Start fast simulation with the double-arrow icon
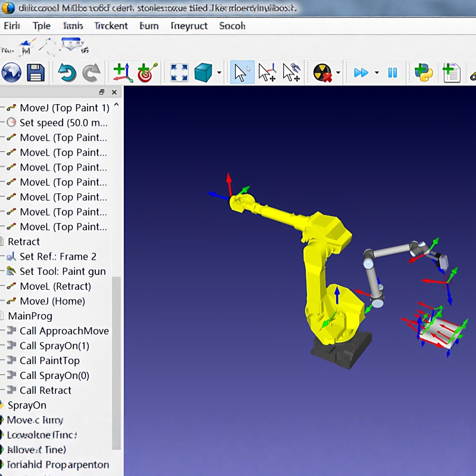Image resolution: width=476 pixels, height=476 pixels. [361, 73]
